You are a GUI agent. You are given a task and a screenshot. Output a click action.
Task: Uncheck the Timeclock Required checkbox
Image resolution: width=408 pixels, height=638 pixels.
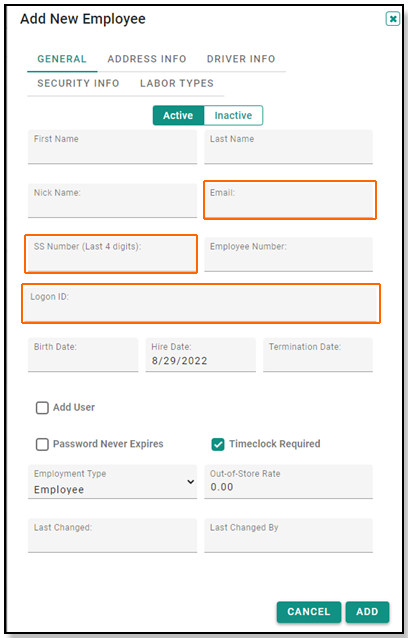click(x=218, y=444)
